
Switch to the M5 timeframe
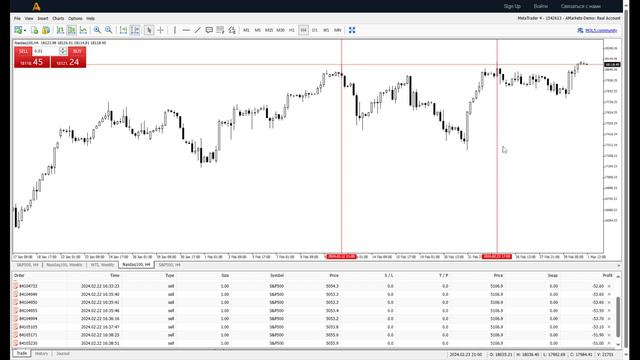(258, 30)
